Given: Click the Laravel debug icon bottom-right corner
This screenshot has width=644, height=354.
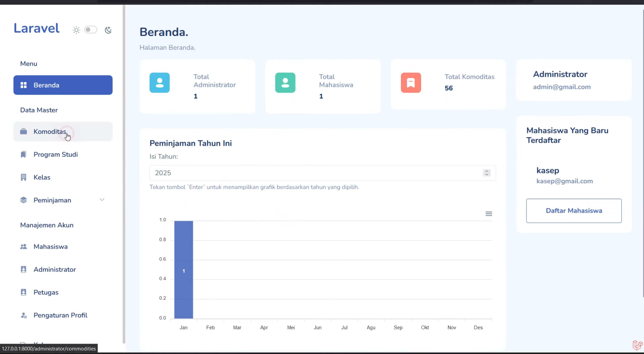Looking at the screenshot, I should (x=637, y=345).
